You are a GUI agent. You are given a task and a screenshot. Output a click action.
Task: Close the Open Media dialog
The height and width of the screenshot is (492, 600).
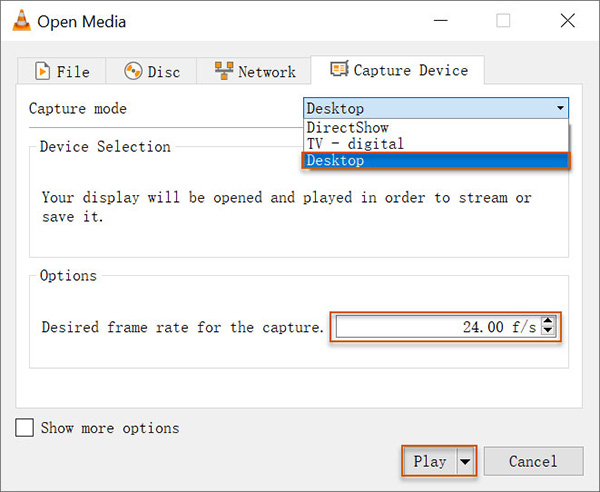(565, 21)
